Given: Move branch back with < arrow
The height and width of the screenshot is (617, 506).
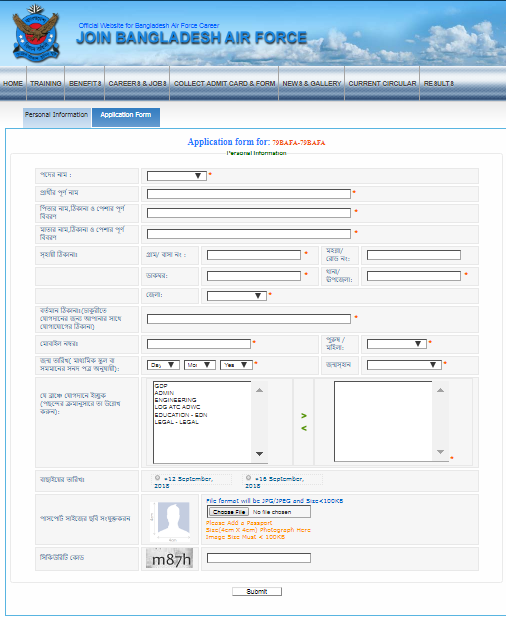Looking at the screenshot, I should [304, 428].
